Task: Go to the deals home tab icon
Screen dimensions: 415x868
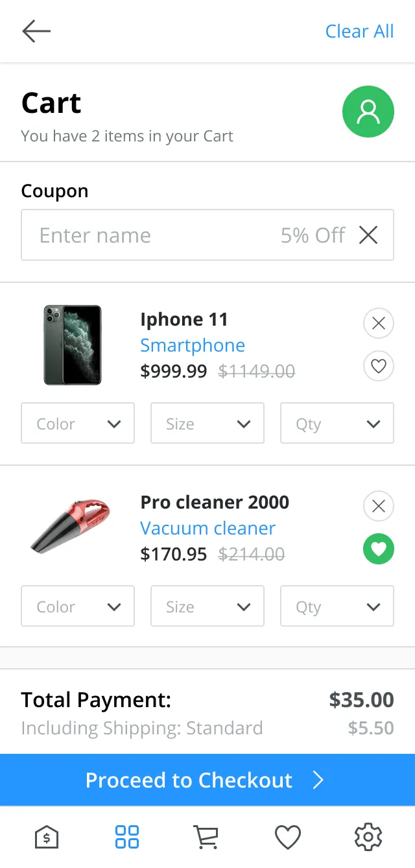Action: (x=47, y=837)
